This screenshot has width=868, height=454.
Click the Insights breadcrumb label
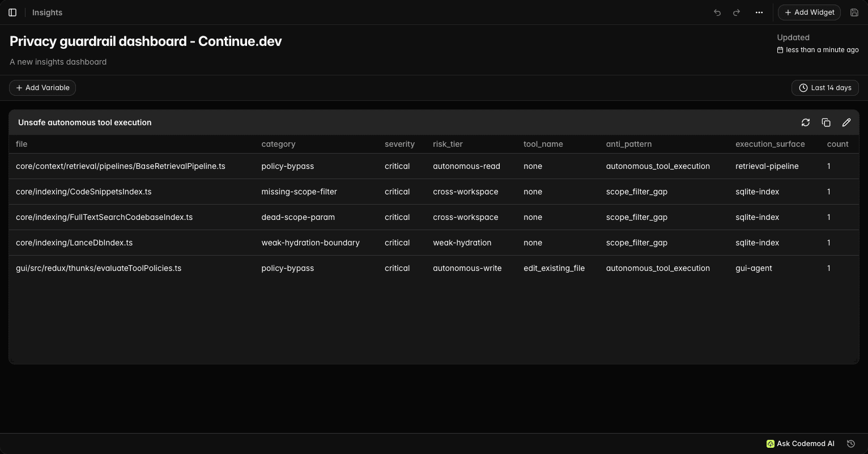[x=47, y=12]
